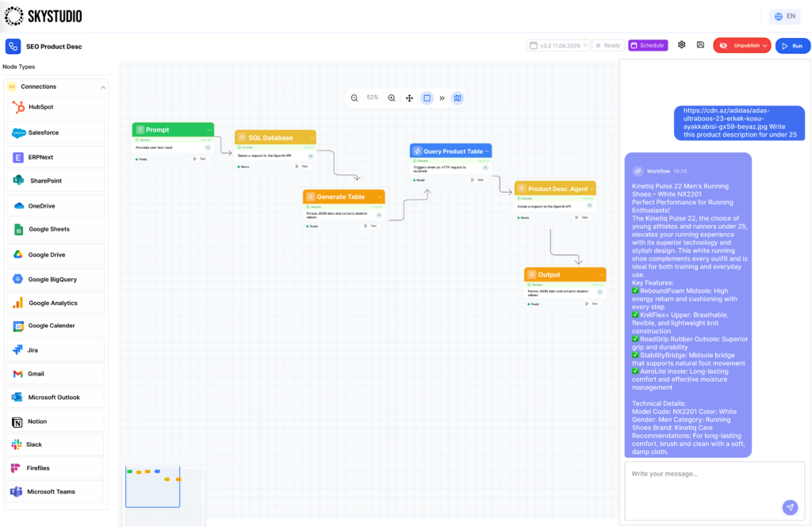
Task: Click the 52% zoom level indicator
Action: 373,98
